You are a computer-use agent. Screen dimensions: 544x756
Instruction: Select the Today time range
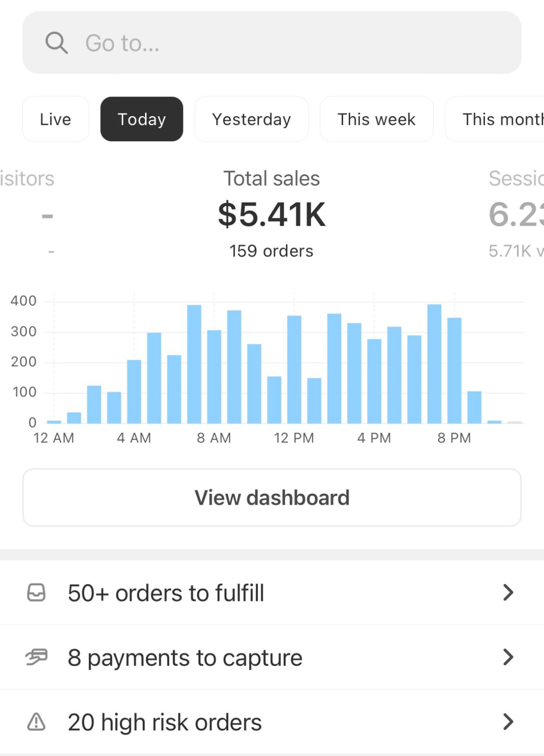[141, 119]
